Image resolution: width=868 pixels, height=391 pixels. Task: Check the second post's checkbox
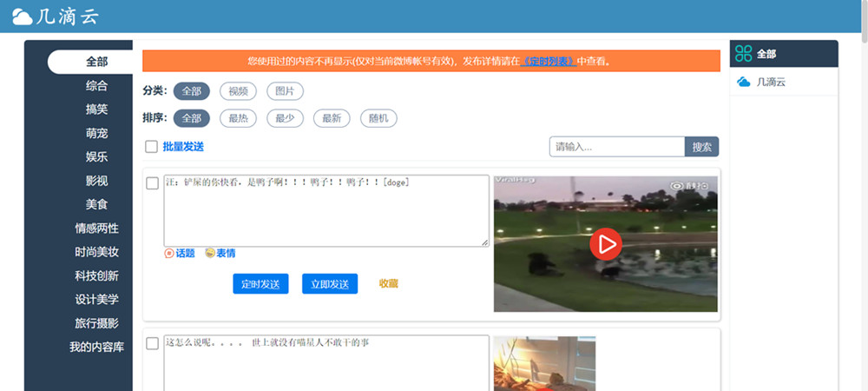(152, 343)
